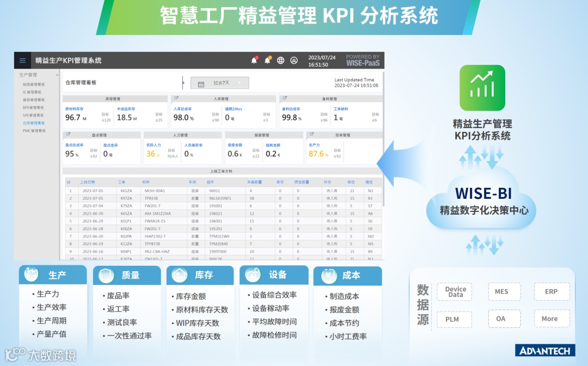588x366 pixels.
Task: Open external link icon of 入库管理 panel
Action: 176,98
